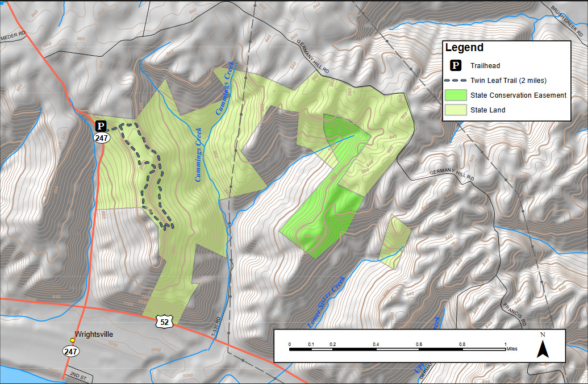Pick the State Conservation Easement legend swatch

click(456, 95)
